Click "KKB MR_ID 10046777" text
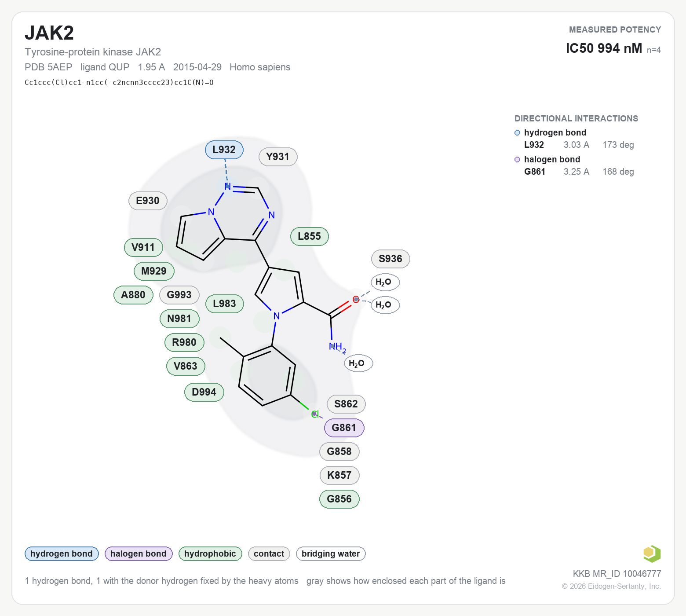Viewport: 686px width, 616px height. (617, 574)
